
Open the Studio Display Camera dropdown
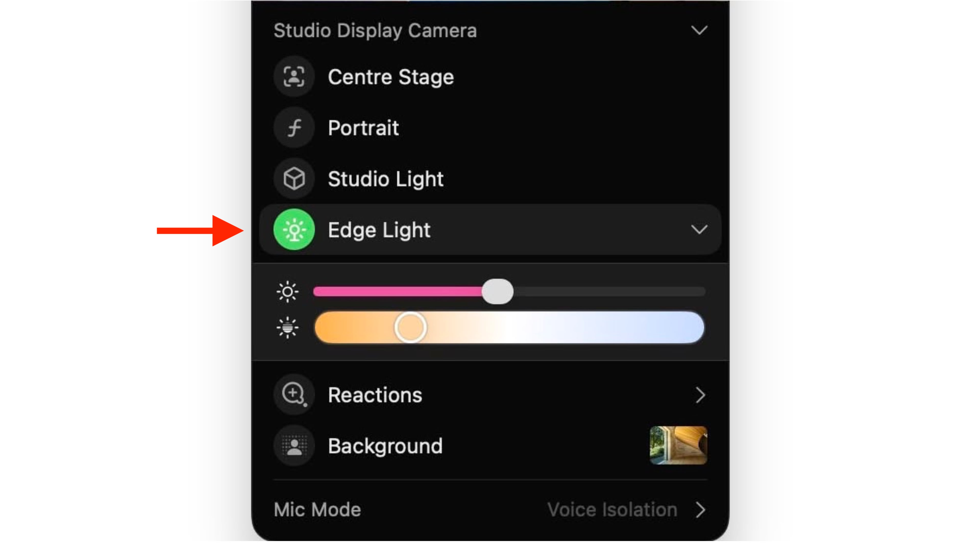tap(700, 30)
